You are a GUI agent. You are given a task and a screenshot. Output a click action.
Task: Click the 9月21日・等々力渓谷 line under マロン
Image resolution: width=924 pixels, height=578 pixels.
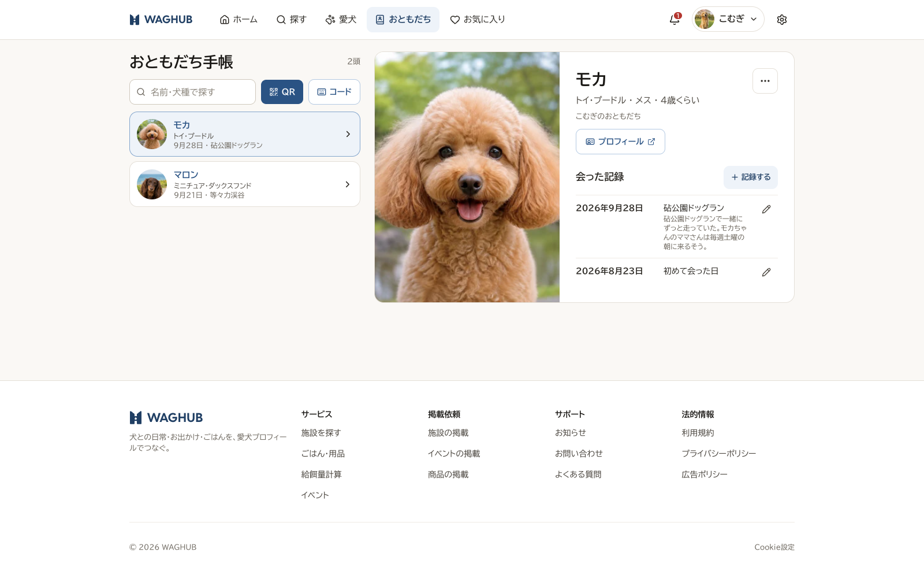[209, 195]
